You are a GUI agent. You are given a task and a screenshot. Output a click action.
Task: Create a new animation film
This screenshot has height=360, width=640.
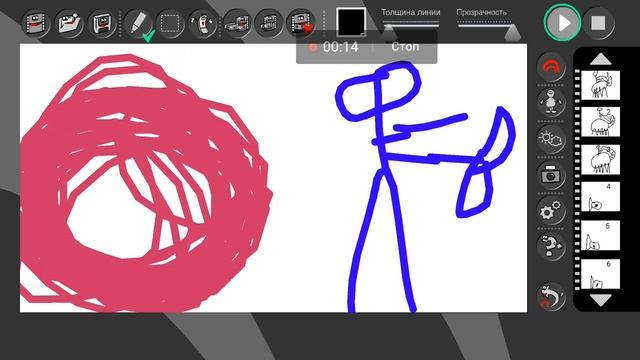[36, 24]
